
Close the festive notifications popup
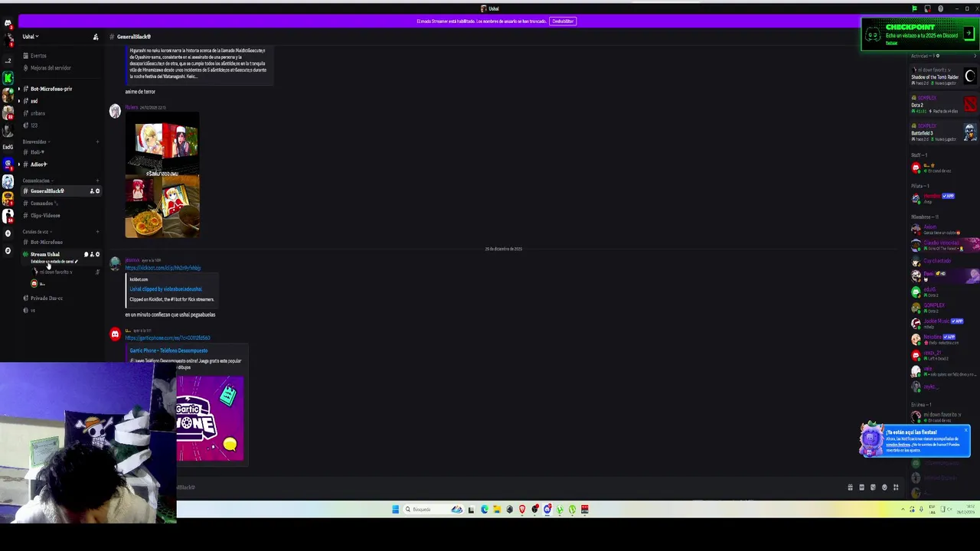pos(966,429)
